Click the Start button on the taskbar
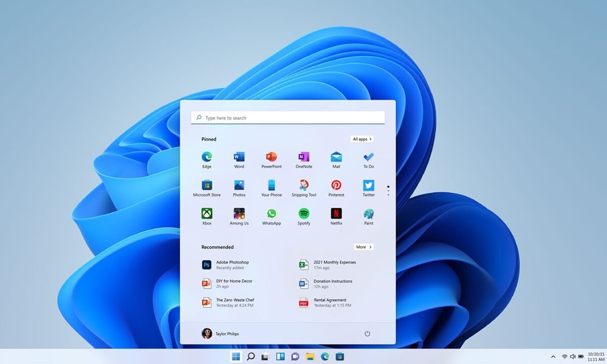This screenshot has width=607, height=364. (x=235, y=356)
